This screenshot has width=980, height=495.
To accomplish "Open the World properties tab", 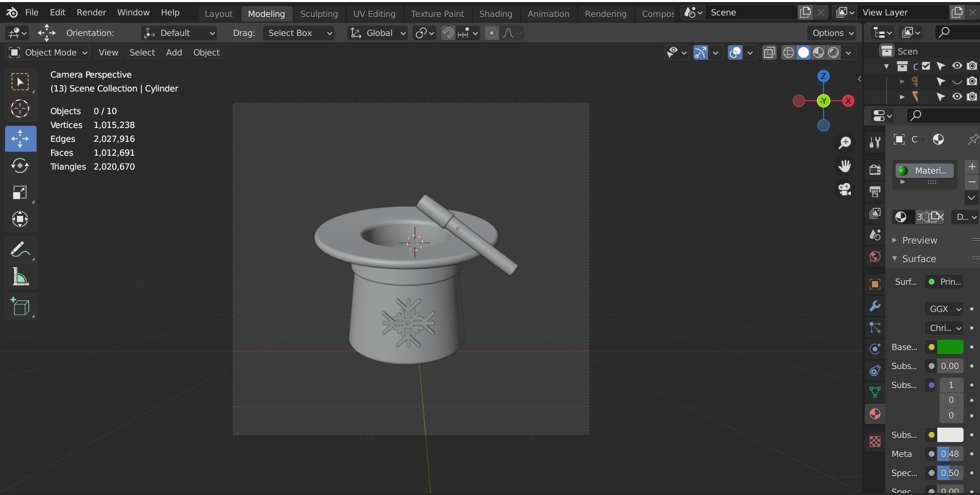I will pyautogui.click(x=875, y=256).
